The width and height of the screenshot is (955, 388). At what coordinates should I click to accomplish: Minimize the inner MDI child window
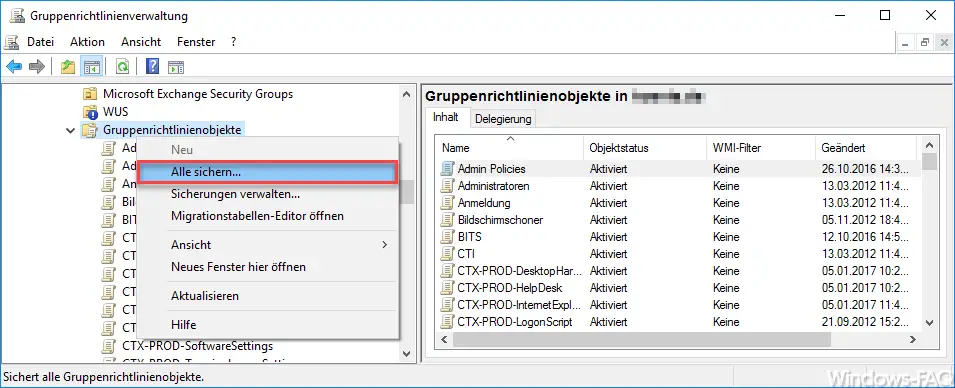tap(906, 43)
